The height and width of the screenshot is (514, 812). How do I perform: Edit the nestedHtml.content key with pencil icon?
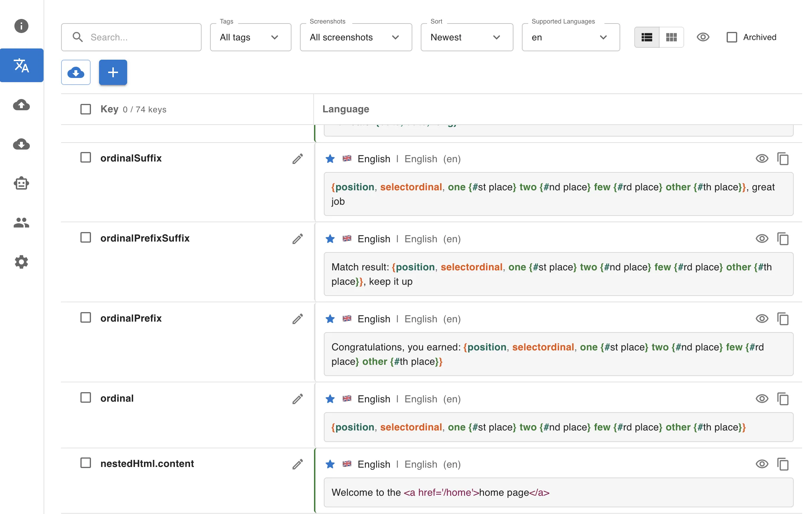click(297, 464)
